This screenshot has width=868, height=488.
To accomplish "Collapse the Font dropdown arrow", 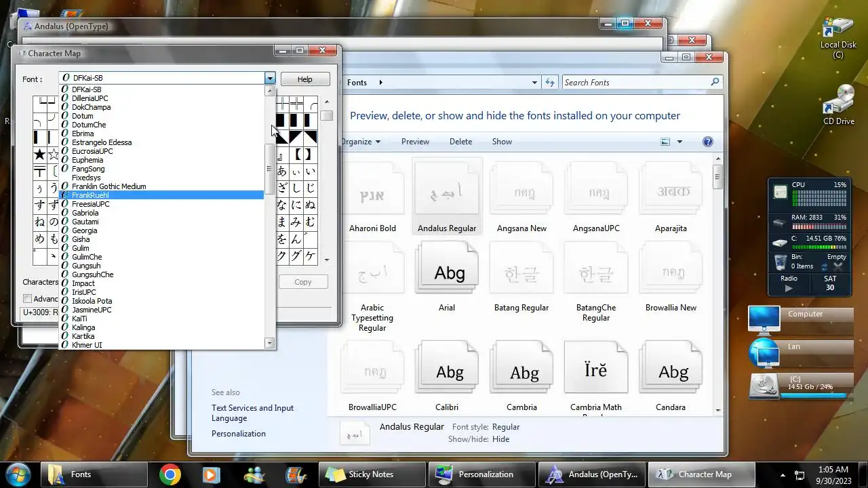I will [270, 78].
